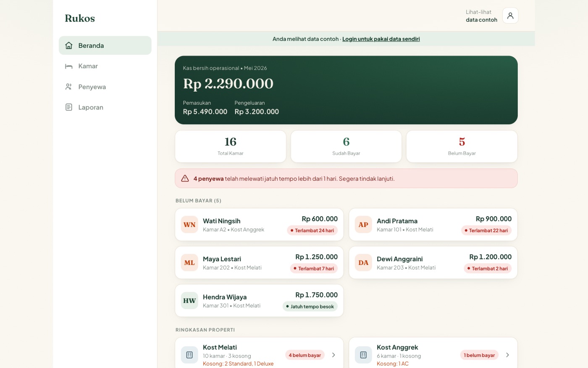Click the Kost Melati property title

point(220,347)
